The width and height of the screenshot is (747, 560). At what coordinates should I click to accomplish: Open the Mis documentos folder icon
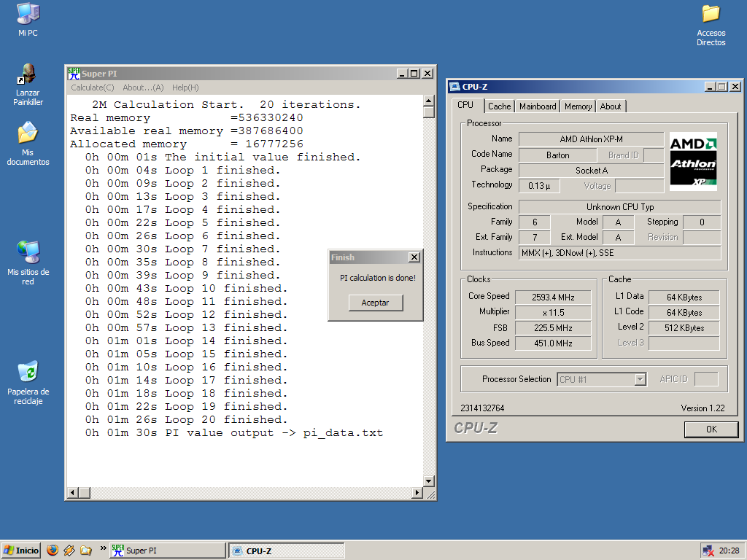(x=28, y=133)
